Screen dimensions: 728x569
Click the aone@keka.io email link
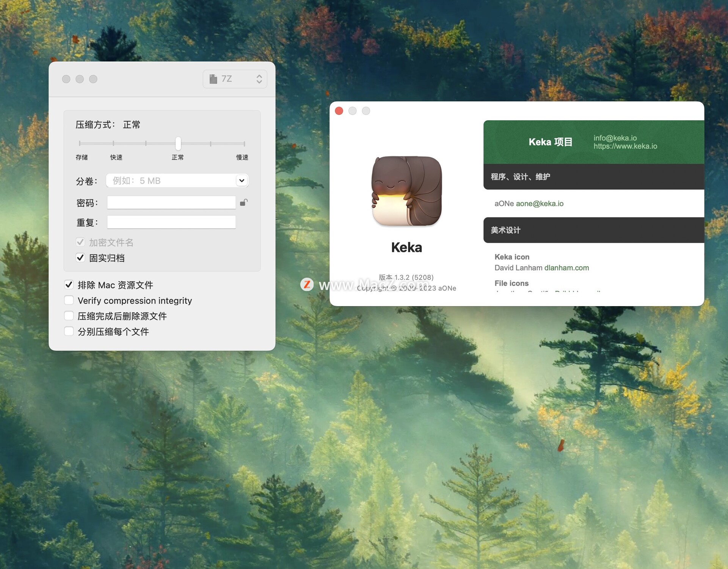pos(540,203)
